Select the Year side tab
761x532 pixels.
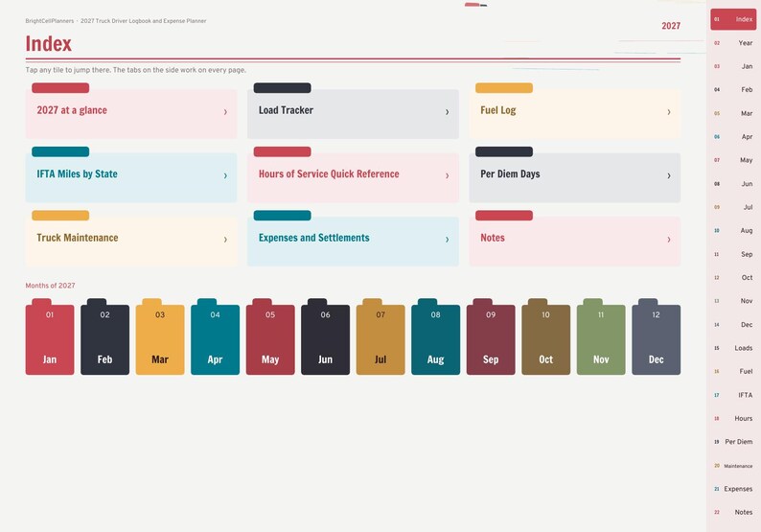pos(733,43)
